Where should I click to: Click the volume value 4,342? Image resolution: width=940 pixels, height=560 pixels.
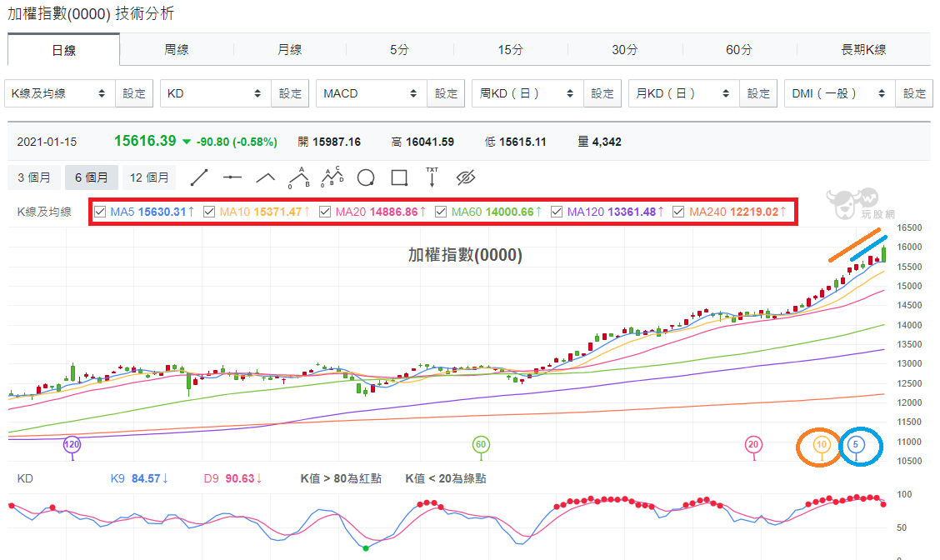pos(607,142)
